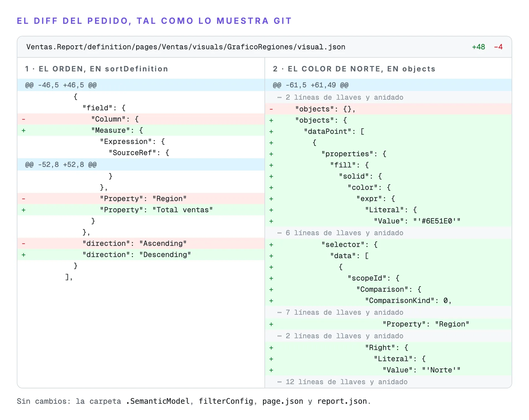Viewport: 529px width, 420px height.
Task: Click the added line '"Measure": {'
Action: 141,130
